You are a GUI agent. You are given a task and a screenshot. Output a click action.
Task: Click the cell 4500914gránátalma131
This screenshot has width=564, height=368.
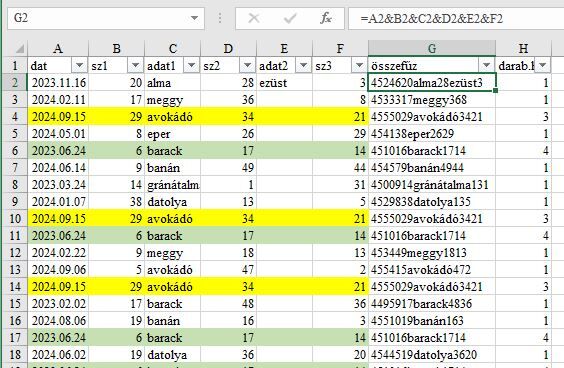coord(432,185)
